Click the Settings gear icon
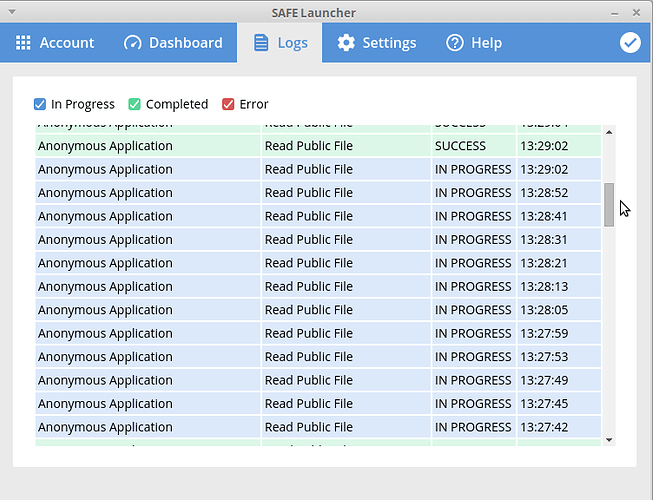Screen dimensions: 653x500 tap(346, 42)
